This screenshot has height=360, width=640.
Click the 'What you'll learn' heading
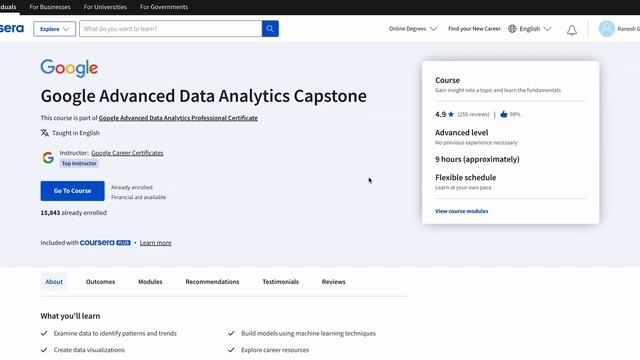click(70, 316)
